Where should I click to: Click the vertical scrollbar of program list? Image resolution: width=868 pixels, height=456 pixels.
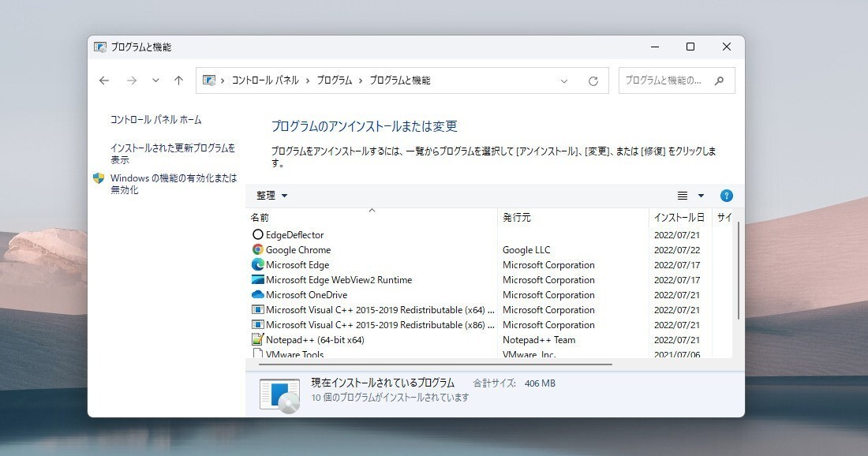(x=739, y=271)
